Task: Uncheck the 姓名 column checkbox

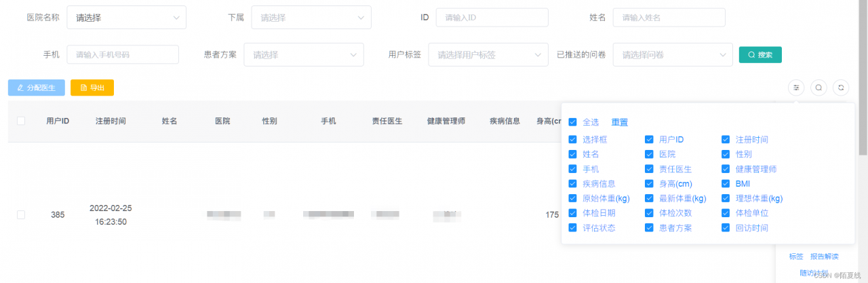Action: click(x=573, y=155)
